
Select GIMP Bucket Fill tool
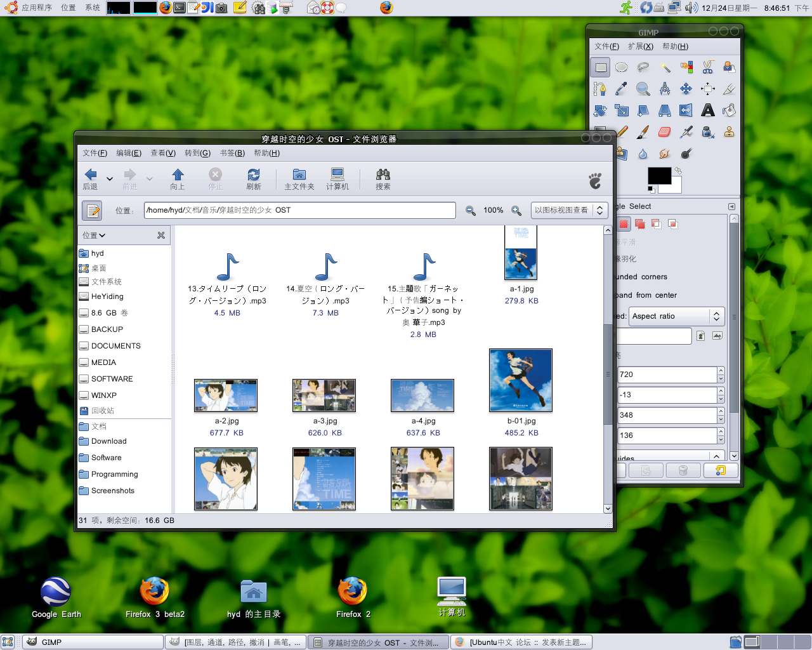[x=730, y=110]
